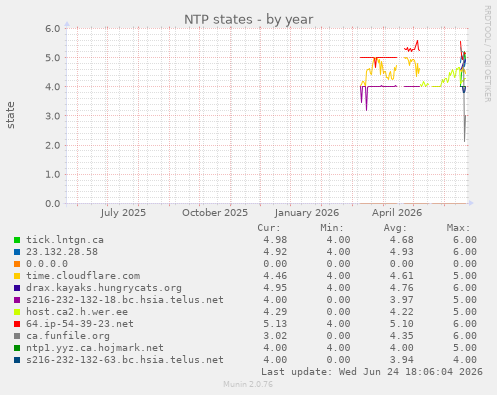Click the state y-axis title
Image resolution: width=497 pixels, height=395 pixels.
[11, 115]
